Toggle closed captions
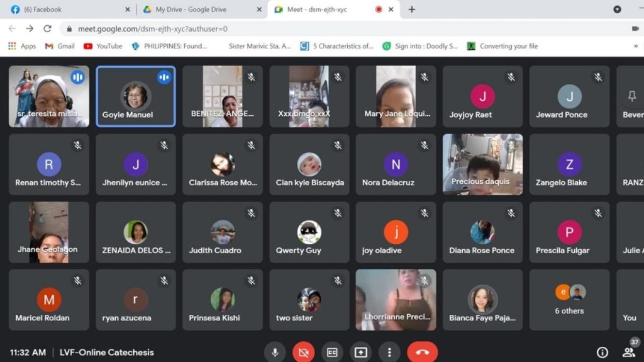This screenshot has height=362, width=644. point(332,353)
